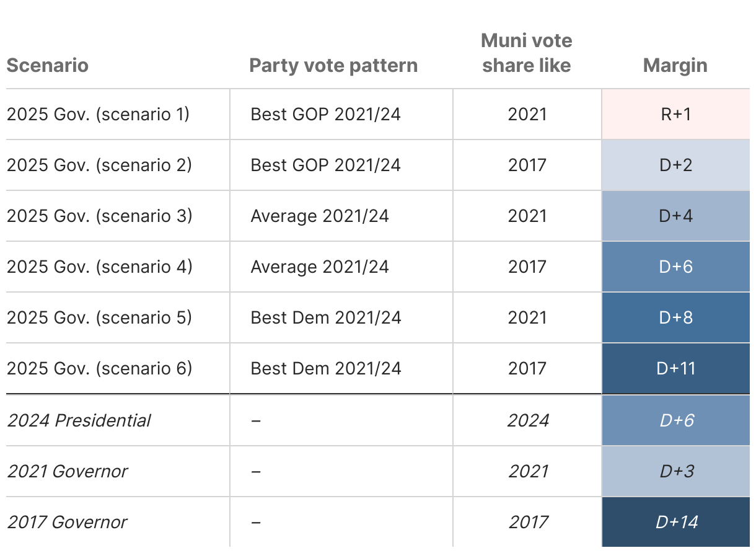Screen dimensions: 756x553
Task: Click the D+4 margin cell
Action: [675, 216]
